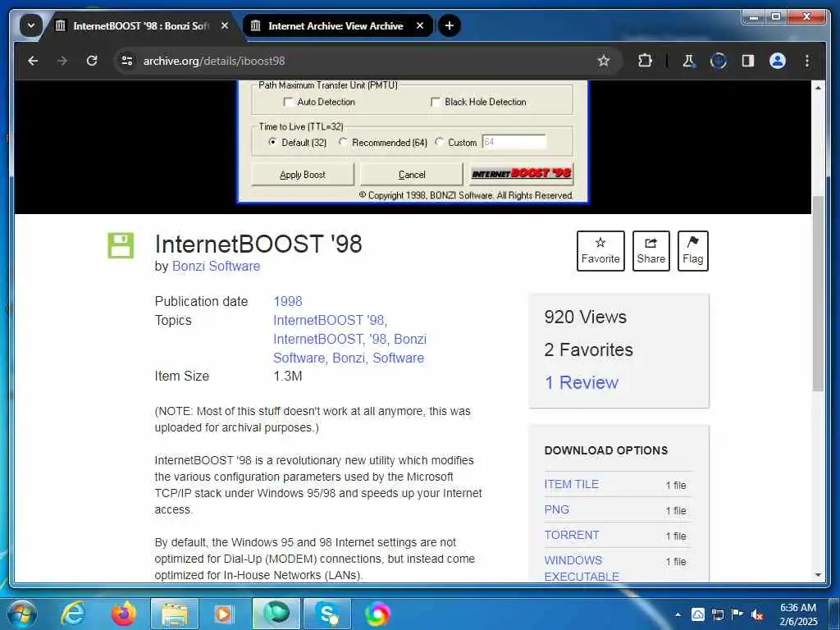Open the browser three-dot menu
Screen dimensions: 840x630
807,61
